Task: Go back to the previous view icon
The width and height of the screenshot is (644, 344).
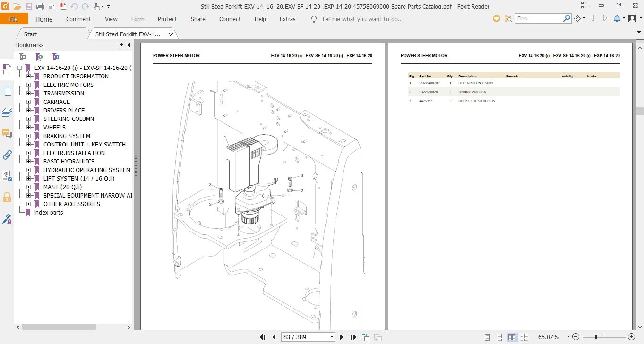Action: pyautogui.click(x=366, y=337)
